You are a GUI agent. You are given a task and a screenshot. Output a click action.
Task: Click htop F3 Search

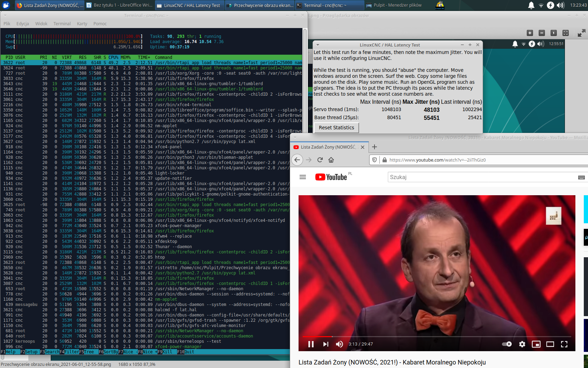point(50,352)
